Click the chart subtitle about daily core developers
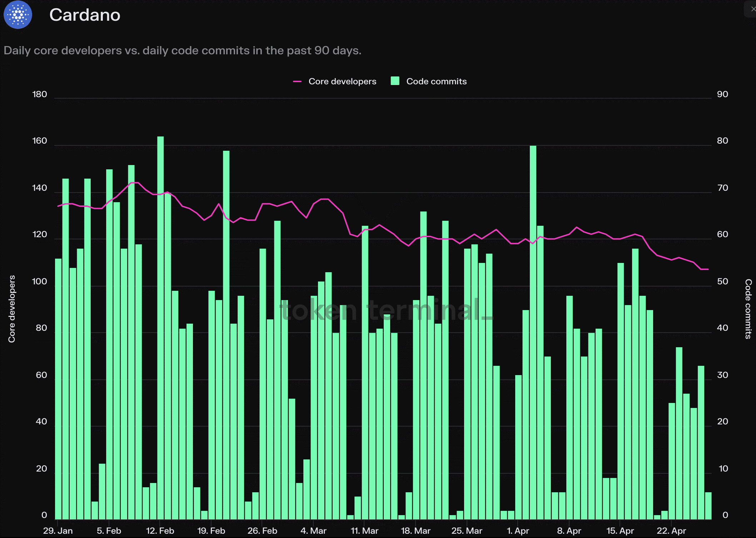Image resolution: width=756 pixels, height=538 pixels. [x=183, y=50]
